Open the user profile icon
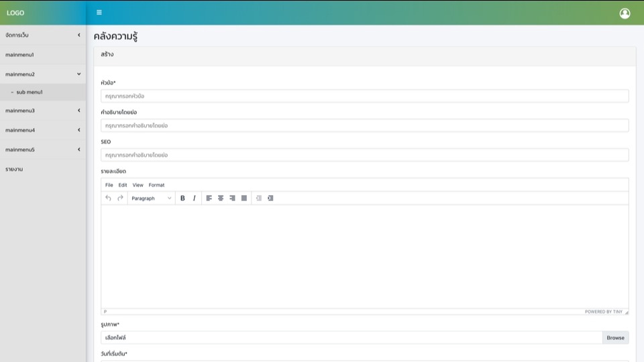 tap(625, 13)
